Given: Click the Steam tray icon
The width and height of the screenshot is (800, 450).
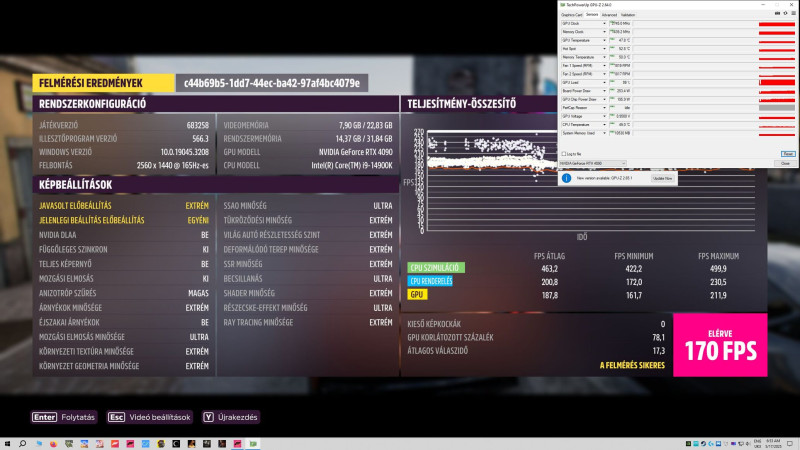Looking at the screenshot, I should (703, 444).
